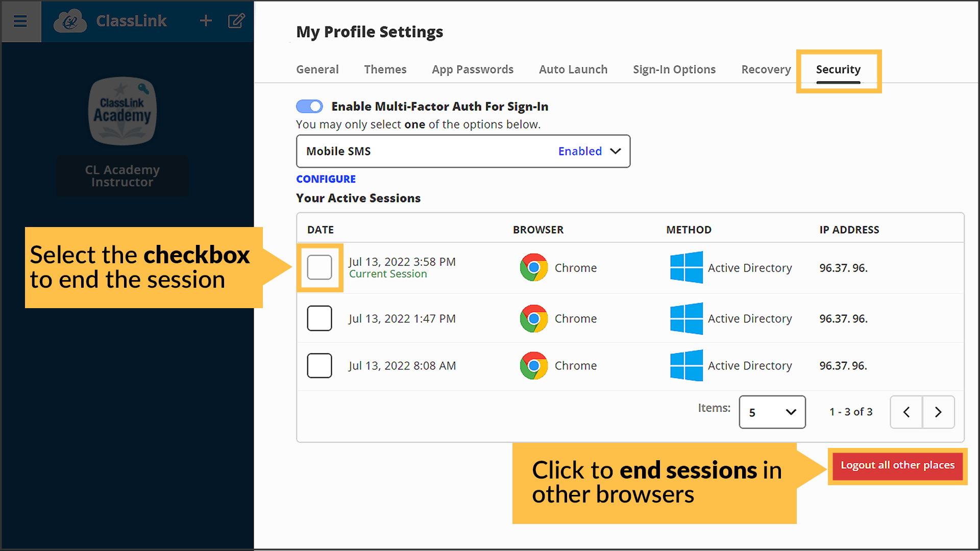980x551 pixels.
Task: Click the Chrome icon on the 8:08 AM session row
Action: (x=533, y=365)
